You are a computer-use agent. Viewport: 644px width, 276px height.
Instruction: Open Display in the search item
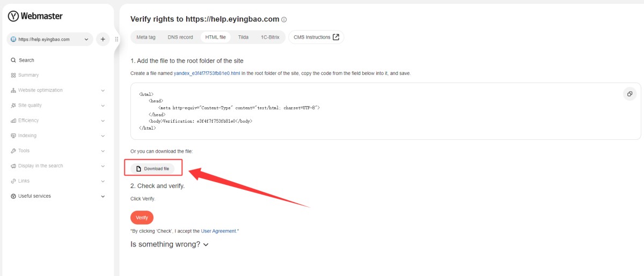(41, 166)
